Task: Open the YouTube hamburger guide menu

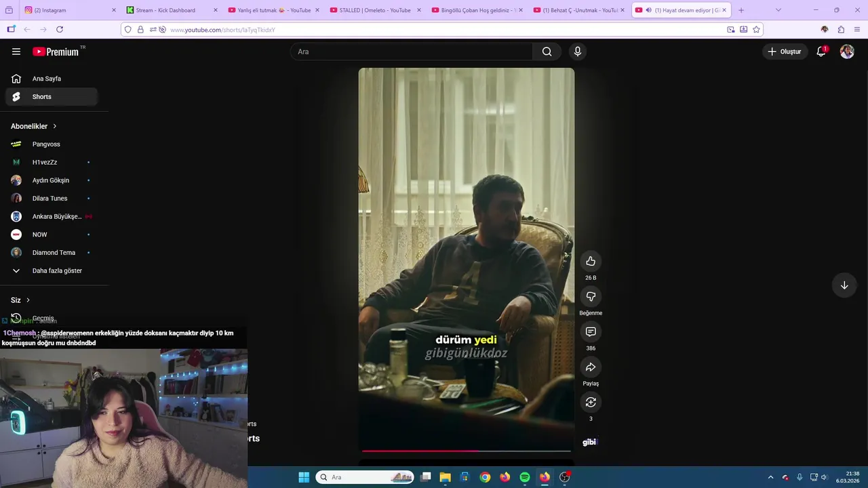Action: pos(16,52)
